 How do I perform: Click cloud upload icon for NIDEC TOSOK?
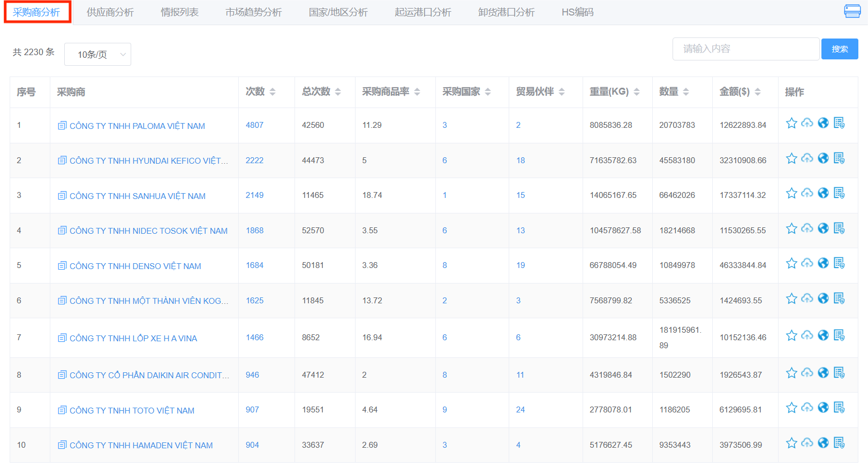coord(807,228)
